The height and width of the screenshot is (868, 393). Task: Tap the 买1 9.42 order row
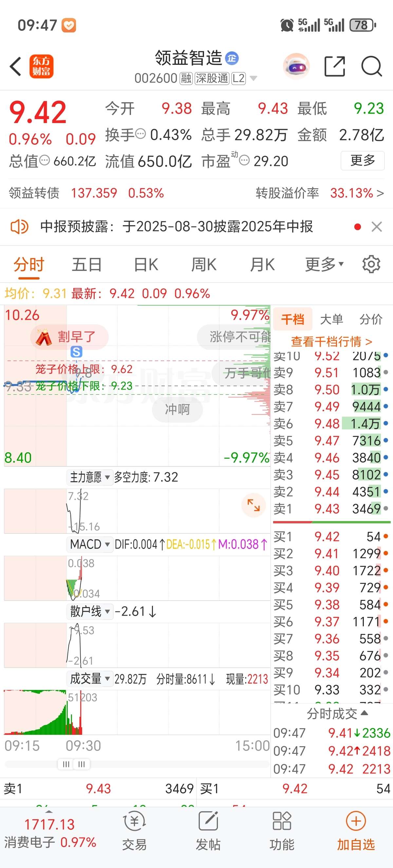coord(332,536)
